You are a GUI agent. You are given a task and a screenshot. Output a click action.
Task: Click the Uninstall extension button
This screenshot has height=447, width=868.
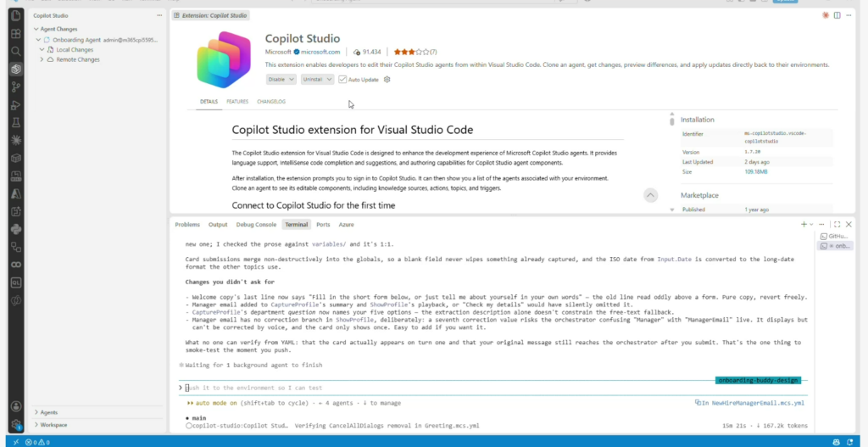pos(313,79)
